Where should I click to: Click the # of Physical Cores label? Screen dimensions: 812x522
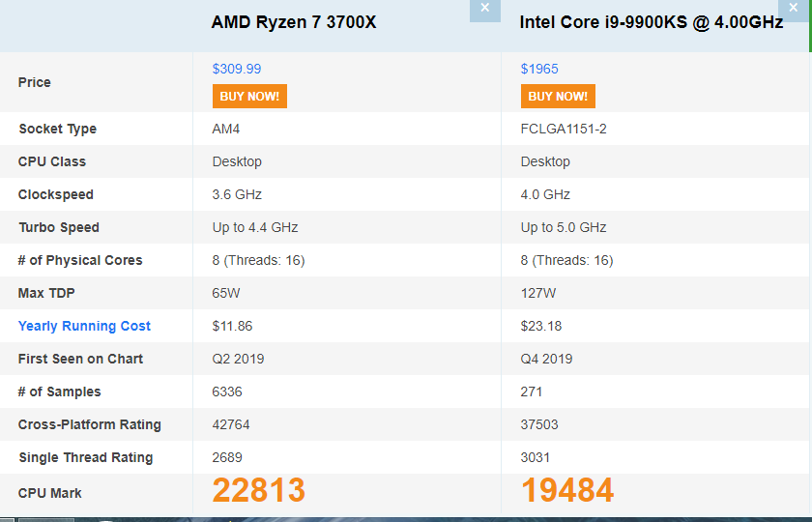[80, 260]
